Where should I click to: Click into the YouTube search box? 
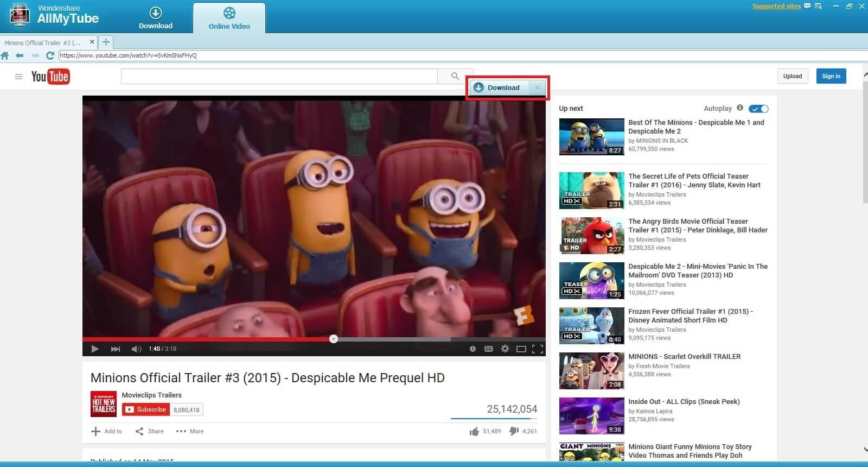tap(279, 77)
